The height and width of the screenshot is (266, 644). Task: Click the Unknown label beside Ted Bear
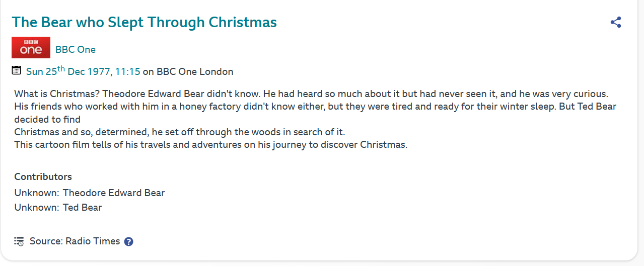(36, 208)
